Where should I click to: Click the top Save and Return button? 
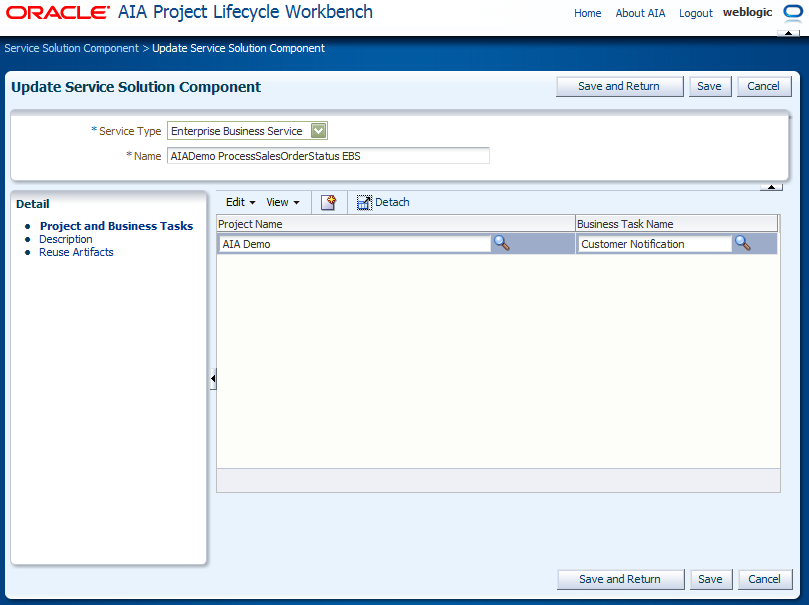pyautogui.click(x=619, y=86)
